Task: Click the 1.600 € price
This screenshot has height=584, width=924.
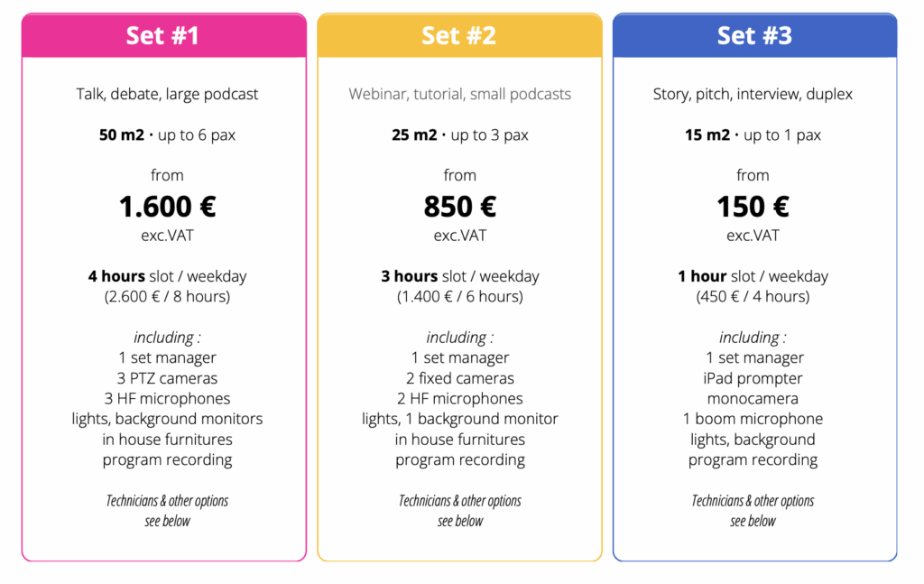Action: pos(167,207)
